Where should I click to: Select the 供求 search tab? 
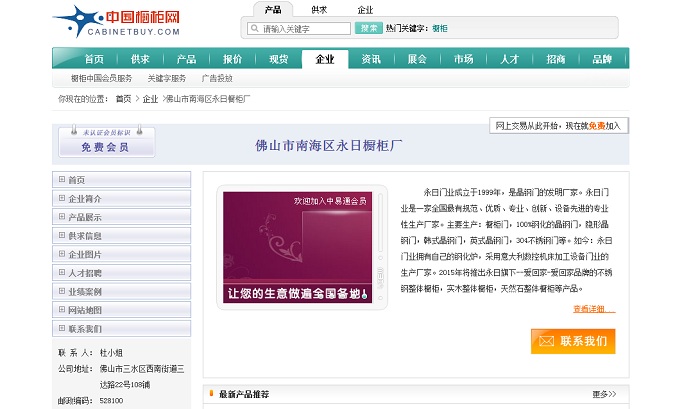(319, 10)
